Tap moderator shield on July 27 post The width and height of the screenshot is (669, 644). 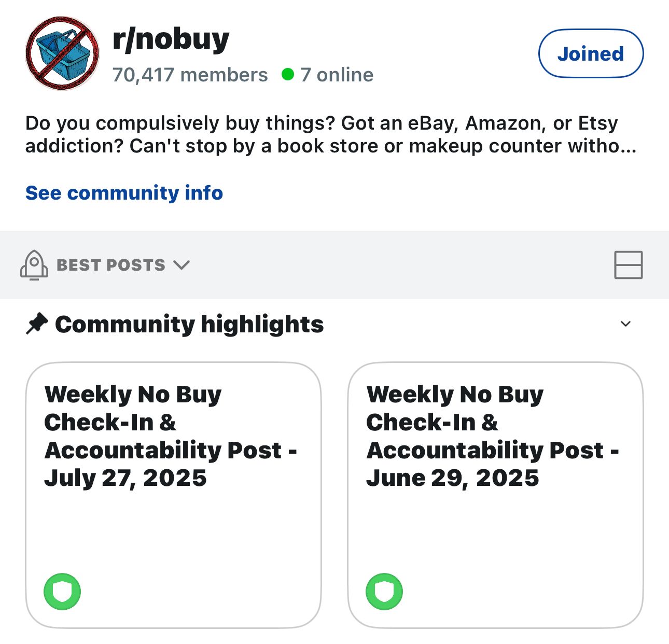point(62,592)
